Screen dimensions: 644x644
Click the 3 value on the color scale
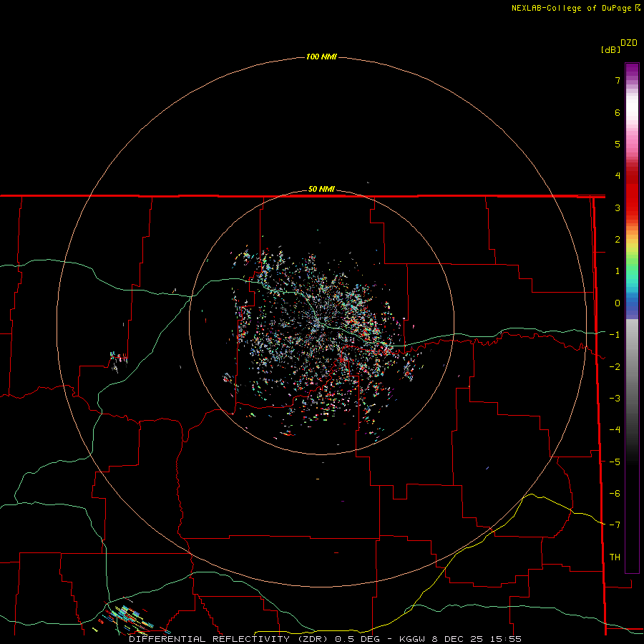pos(618,208)
